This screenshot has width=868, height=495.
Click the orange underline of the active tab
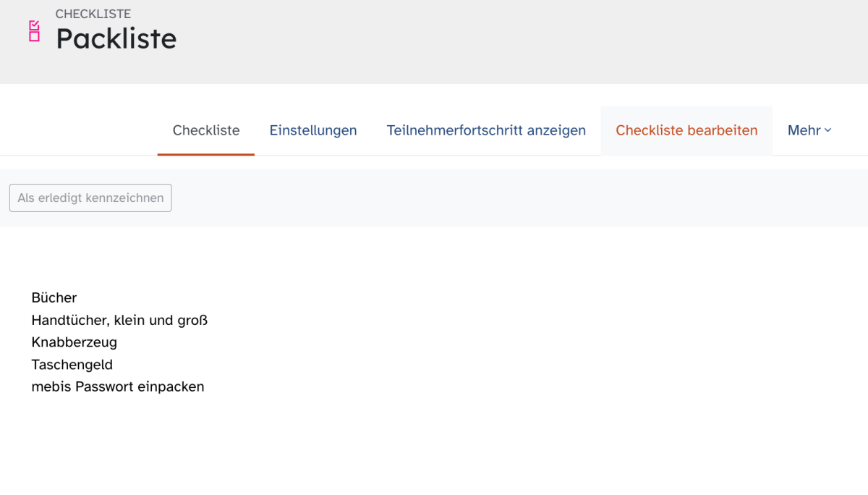[206, 154]
